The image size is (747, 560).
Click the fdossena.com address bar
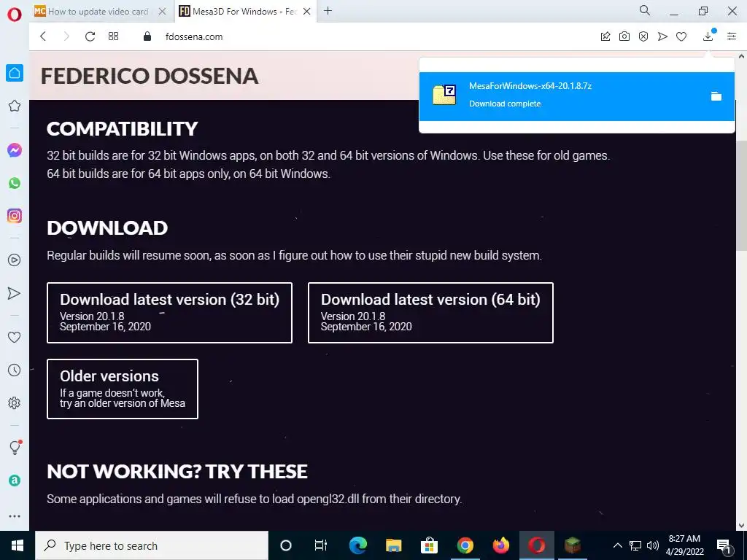(194, 36)
